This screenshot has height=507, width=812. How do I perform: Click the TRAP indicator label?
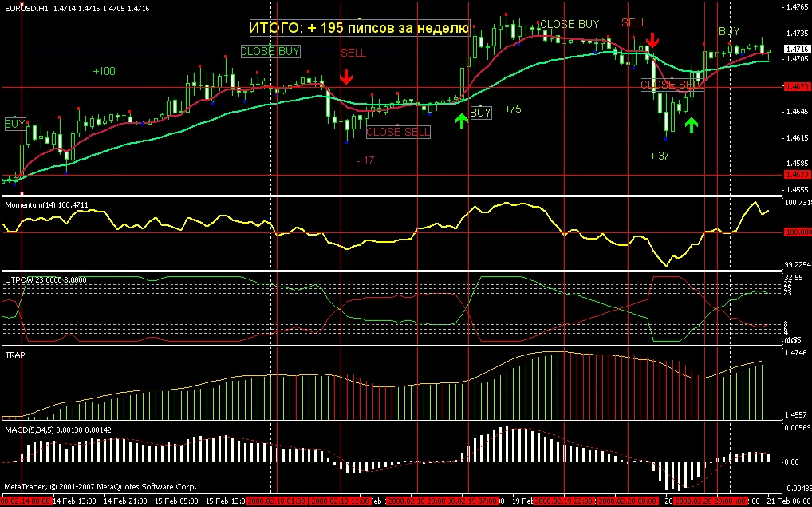pyautogui.click(x=14, y=355)
